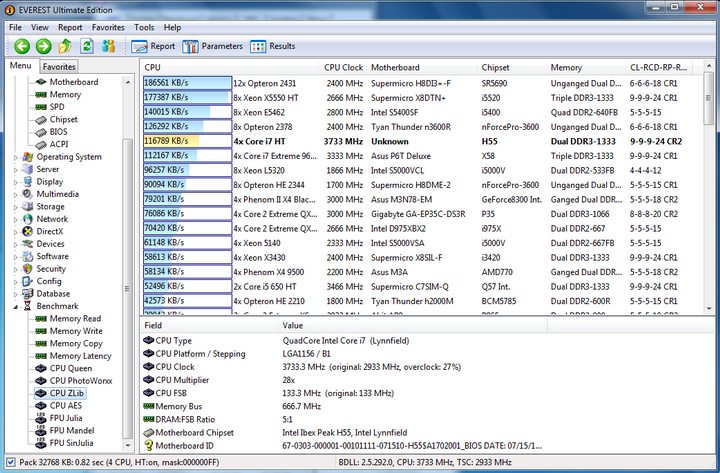Click the CPU ZLib chip icon
Image resolution: width=720 pixels, height=473 pixels.
coord(41,393)
